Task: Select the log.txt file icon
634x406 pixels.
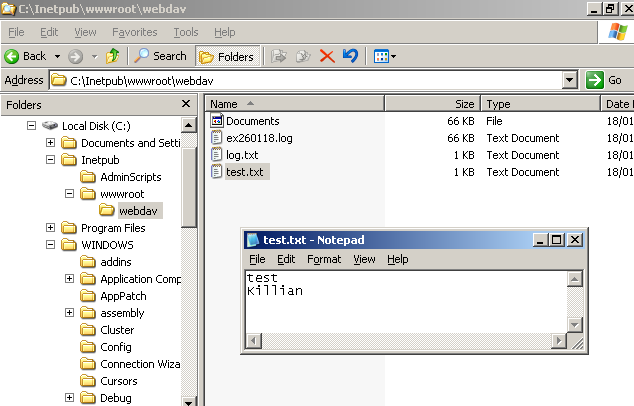Action: pos(217,154)
